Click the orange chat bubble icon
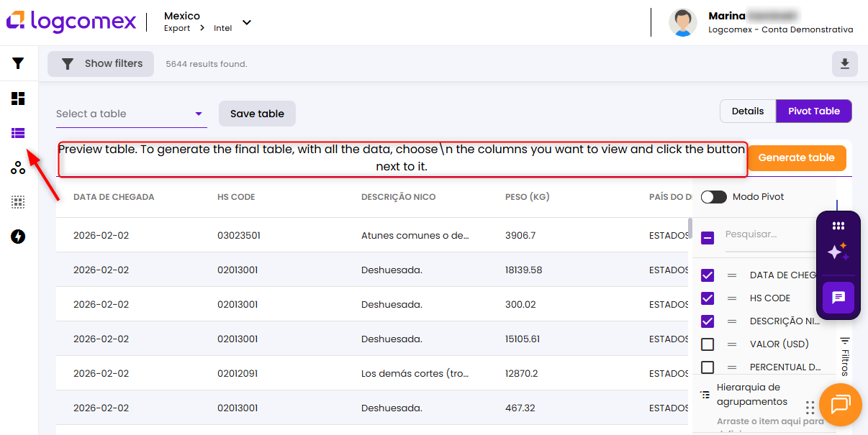The image size is (868, 435). (x=840, y=405)
